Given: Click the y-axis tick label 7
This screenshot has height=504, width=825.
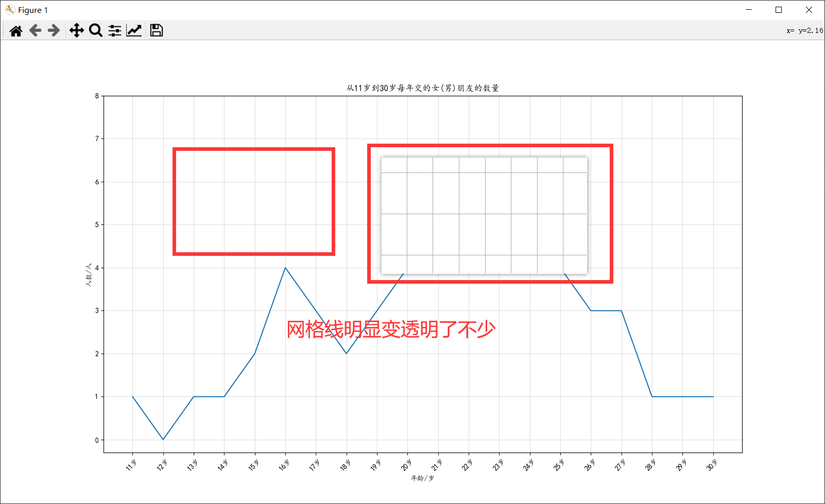Looking at the screenshot, I should coord(97,138).
